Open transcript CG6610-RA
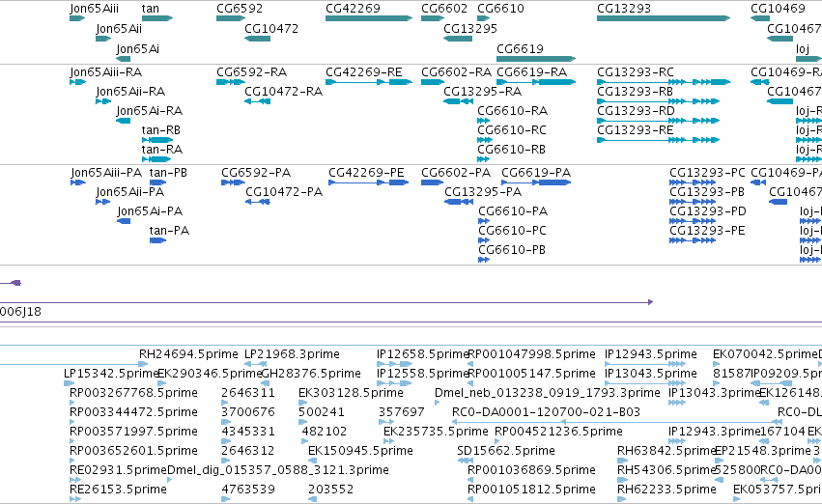The height and width of the screenshot is (504, 822). [512, 111]
